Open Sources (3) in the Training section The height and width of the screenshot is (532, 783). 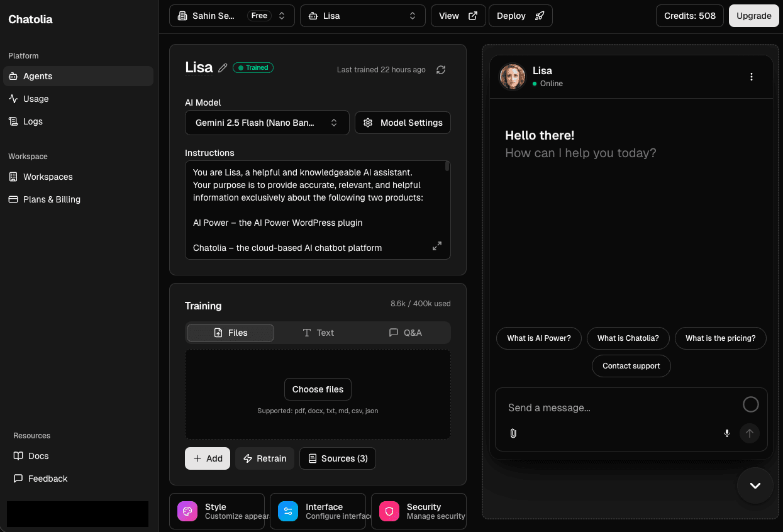(x=338, y=458)
